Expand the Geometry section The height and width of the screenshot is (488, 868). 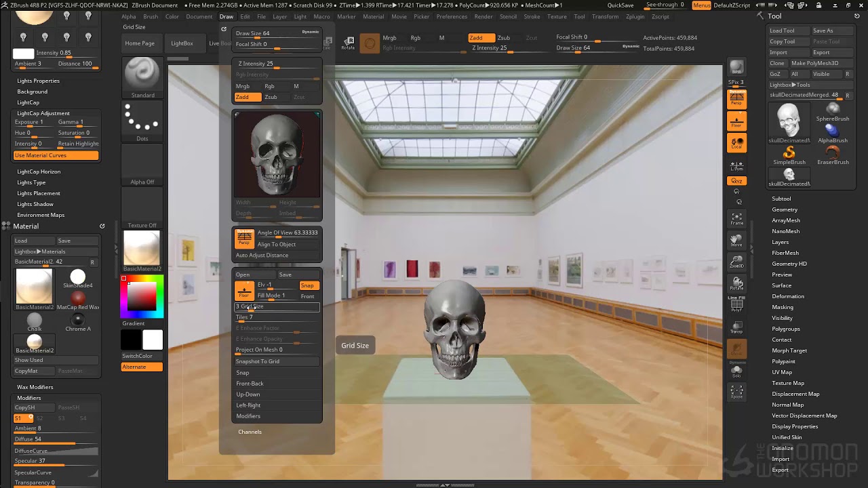(785, 209)
